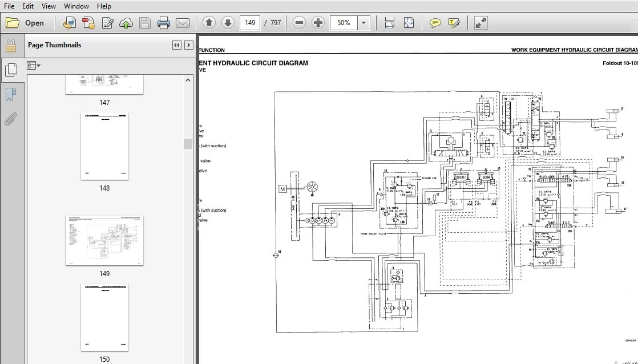The width and height of the screenshot is (638, 364).
Task: Click the Save floppy disk icon
Action: pos(145,23)
